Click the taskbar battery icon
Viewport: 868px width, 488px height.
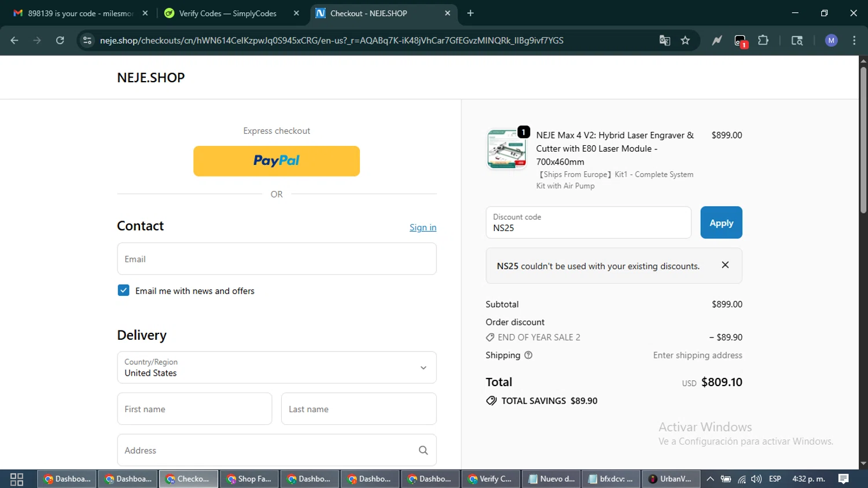point(726,479)
